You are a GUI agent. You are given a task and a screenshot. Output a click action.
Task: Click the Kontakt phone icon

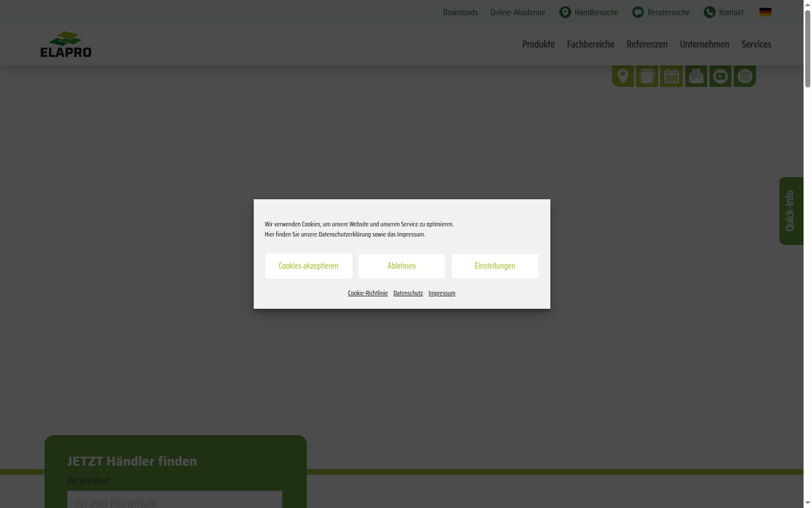tap(709, 12)
